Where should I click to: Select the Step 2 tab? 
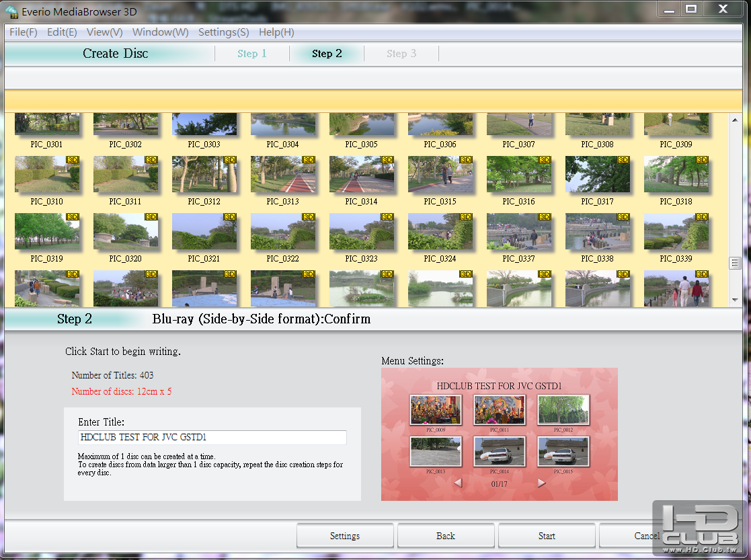pyautogui.click(x=327, y=54)
